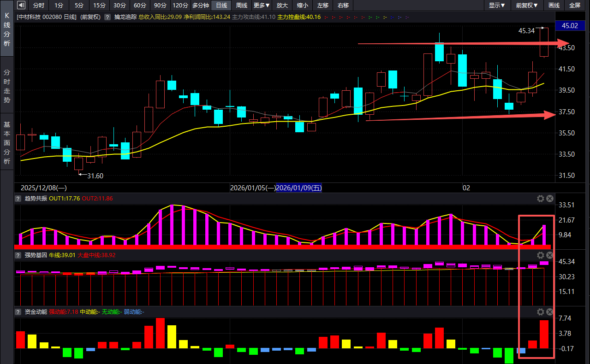Click the 放大 zoom-in button

click(282, 6)
